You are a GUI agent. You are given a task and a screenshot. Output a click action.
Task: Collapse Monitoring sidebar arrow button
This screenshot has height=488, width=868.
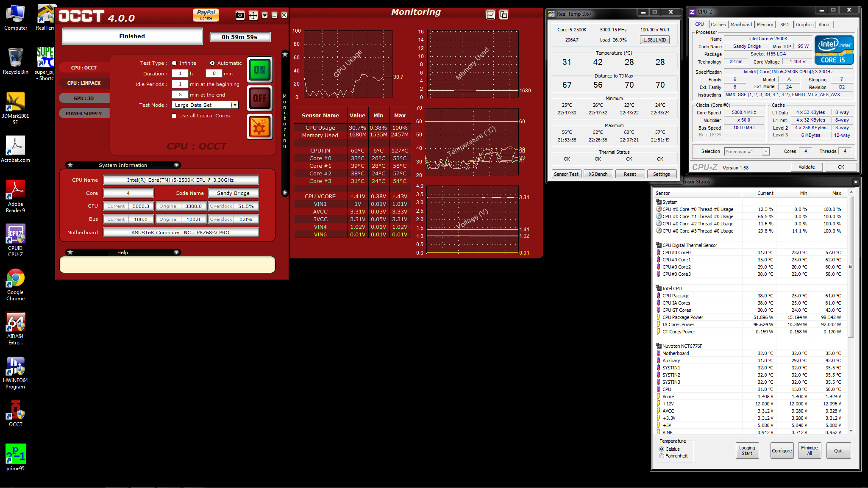pos(285,192)
